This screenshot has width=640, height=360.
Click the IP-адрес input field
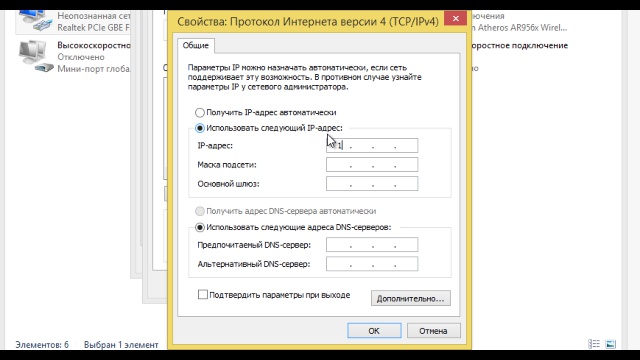coord(372,145)
